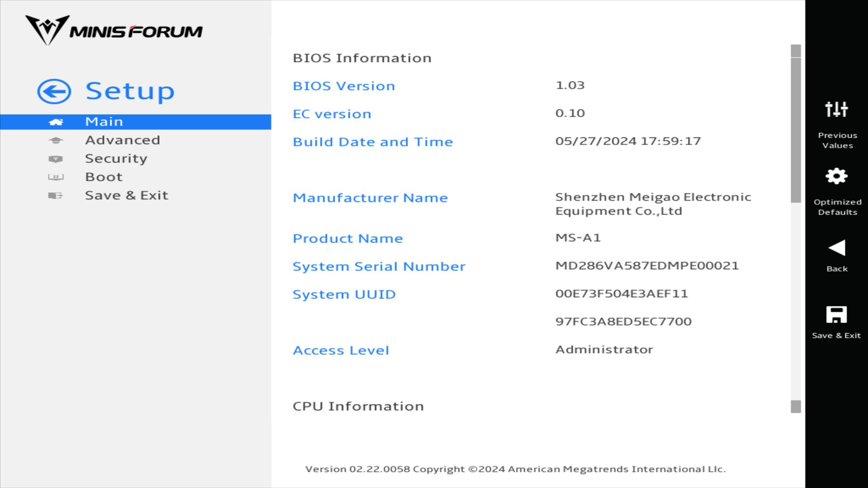Screen dimensions: 868x488
Task: Click the Minisforum logo
Action: click(x=114, y=31)
